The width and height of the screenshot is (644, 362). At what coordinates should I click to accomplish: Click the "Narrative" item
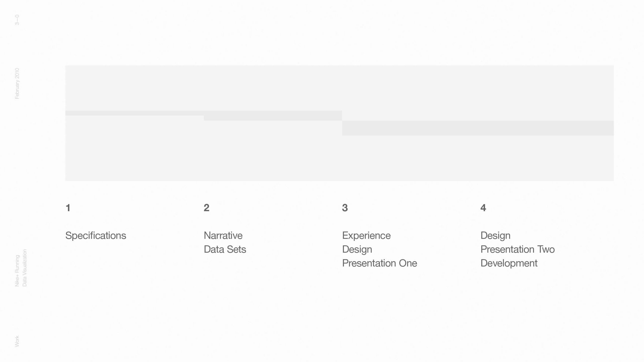point(223,236)
